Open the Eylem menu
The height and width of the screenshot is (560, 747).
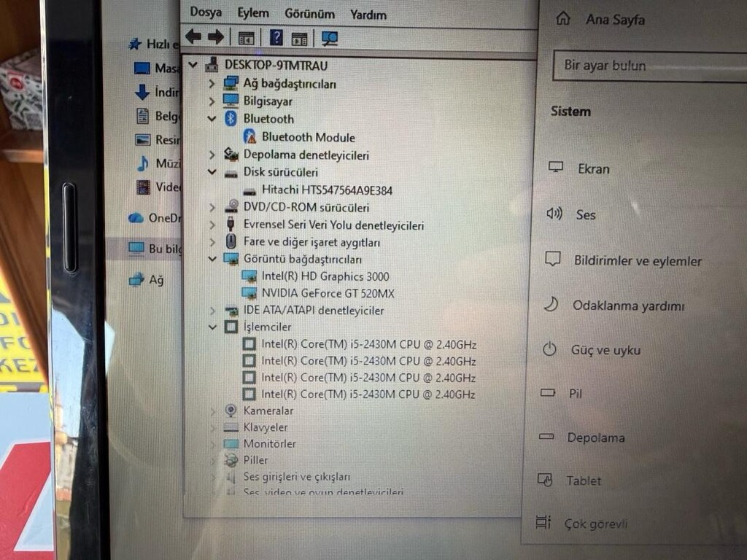click(253, 13)
